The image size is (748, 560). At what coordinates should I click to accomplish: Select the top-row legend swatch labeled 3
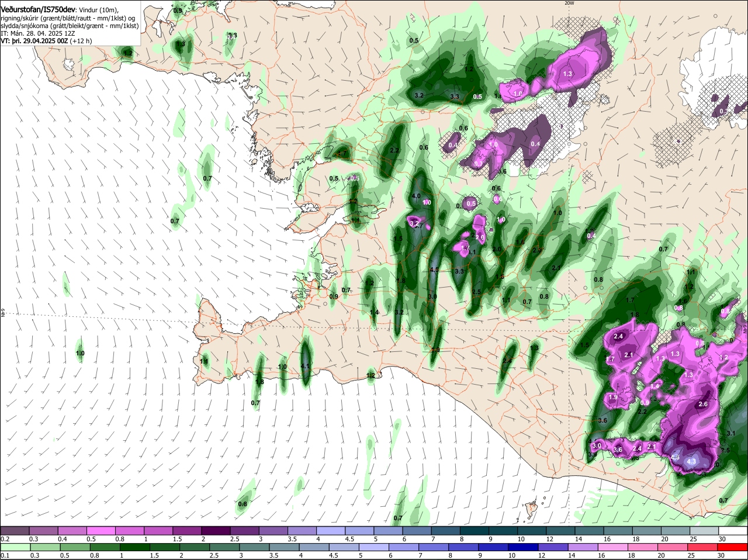(x=273, y=530)
